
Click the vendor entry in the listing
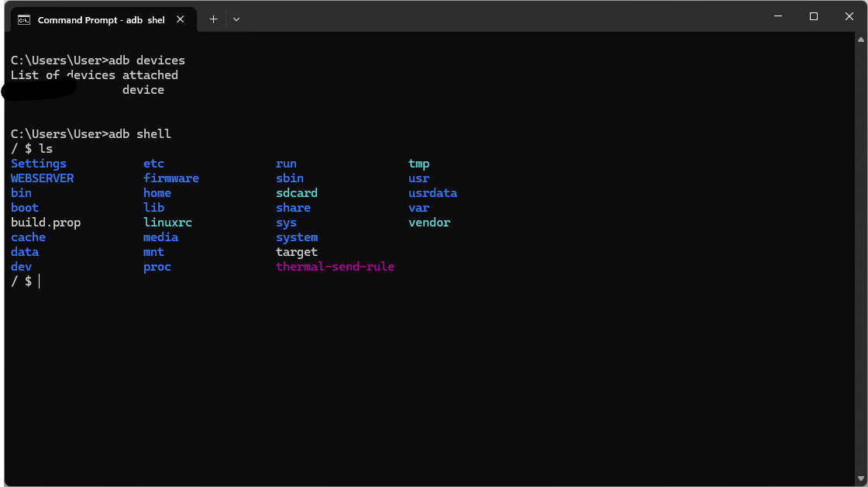[x=429, y=223]
